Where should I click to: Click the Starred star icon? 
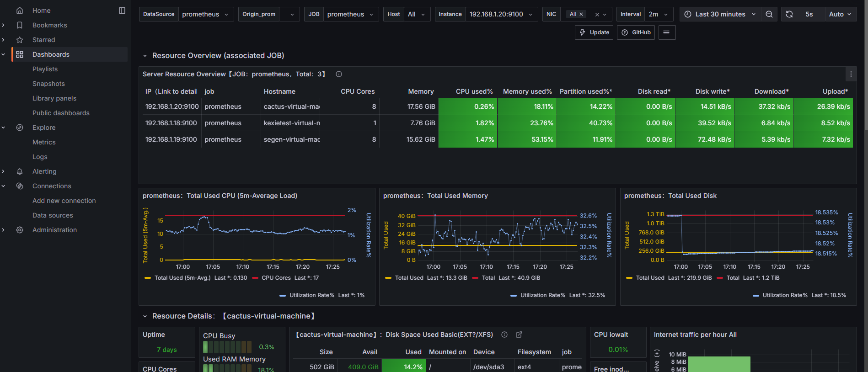tap(20, 40)
